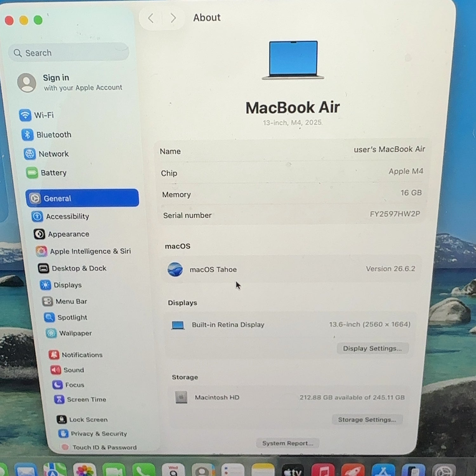Launch Music from the Dock

[x=323, y=470]
